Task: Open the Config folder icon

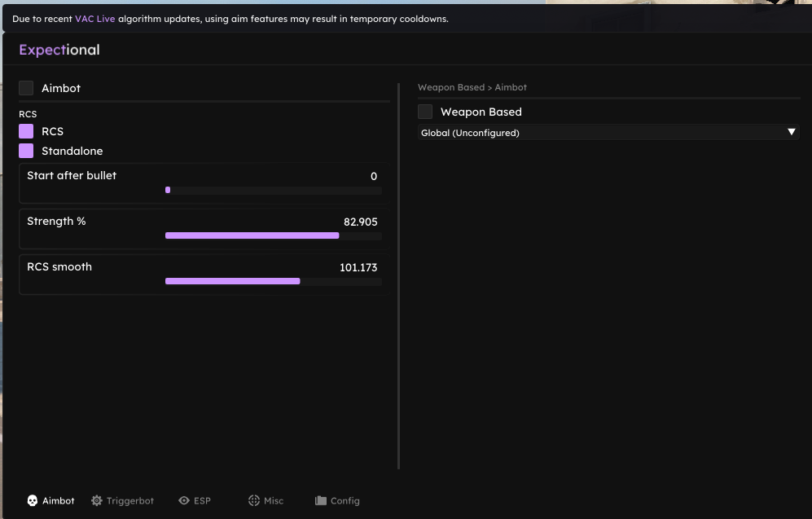Action: [x=321, y=500]
